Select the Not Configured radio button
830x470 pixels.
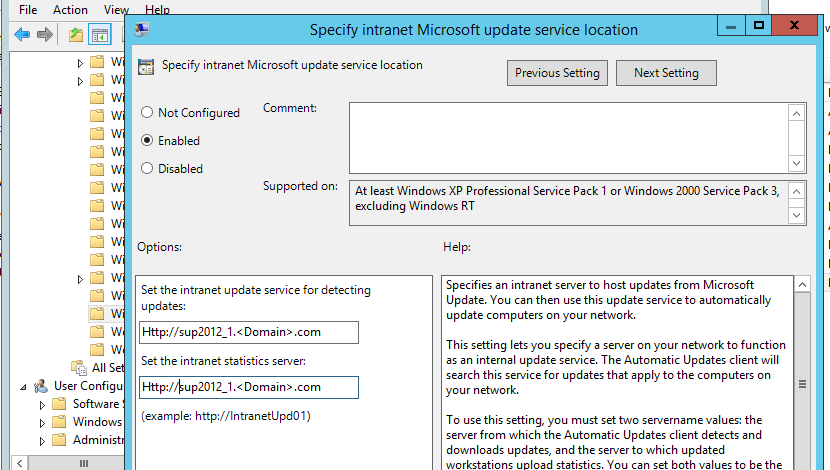tap(147, 112)
